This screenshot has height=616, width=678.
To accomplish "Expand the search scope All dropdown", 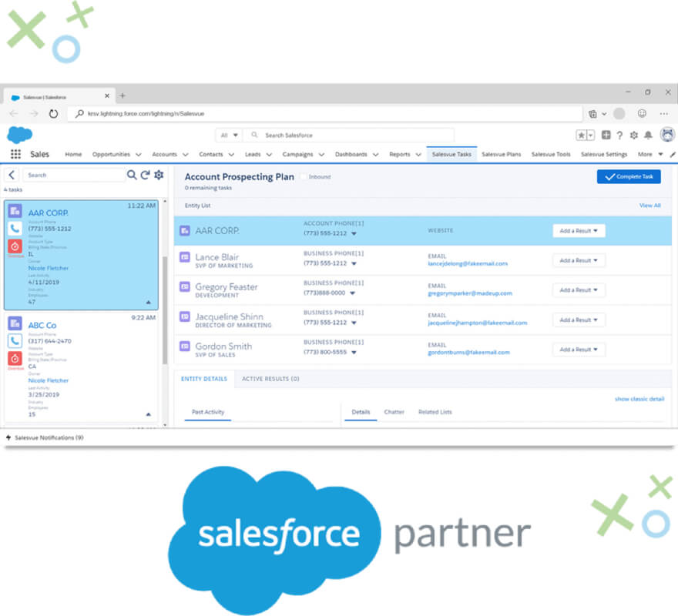I will point(229,136).
